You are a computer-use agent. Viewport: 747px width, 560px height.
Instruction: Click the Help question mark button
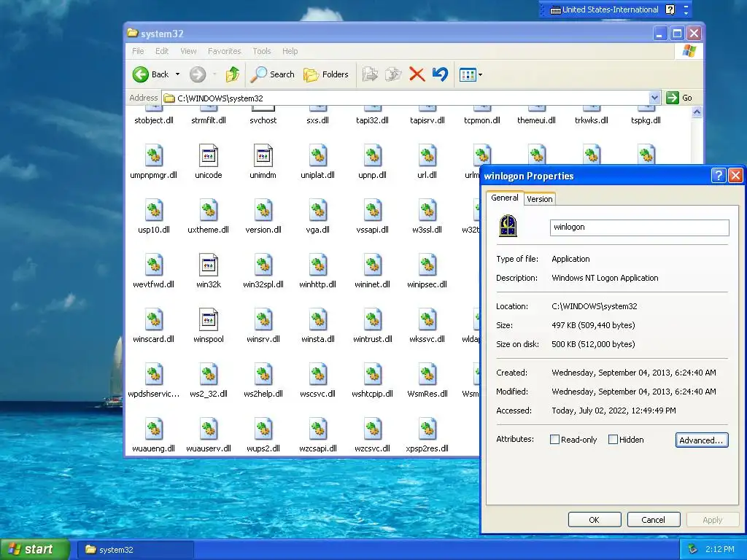[719, 175]
